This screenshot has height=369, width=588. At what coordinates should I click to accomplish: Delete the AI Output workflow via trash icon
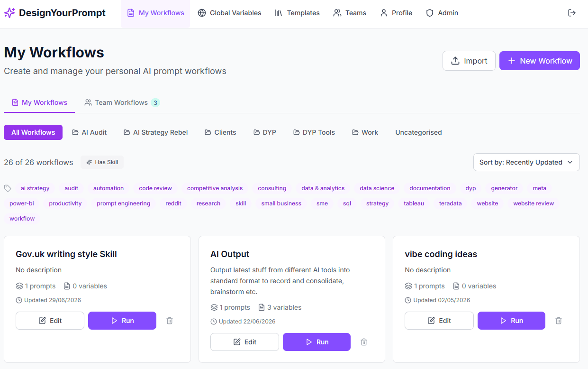364,342
